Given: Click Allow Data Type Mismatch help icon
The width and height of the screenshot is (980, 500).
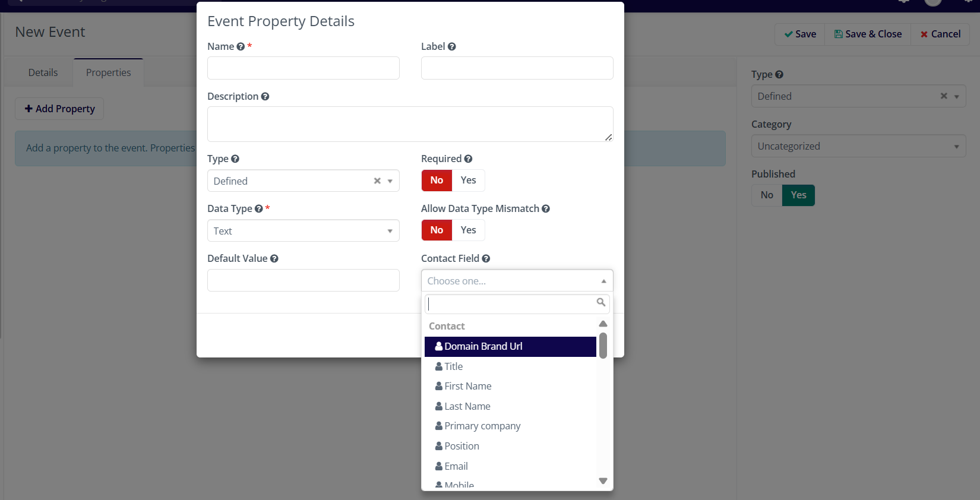Looking at the screenshot, I should pos(546,209).
